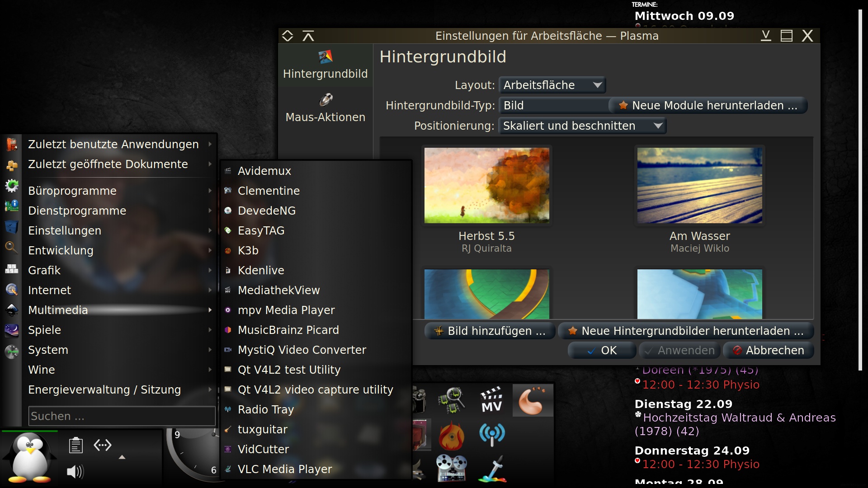Click the Abbrechen button
Viewport: 868px width, 488px height.
pyautogui.click(x=768, y=350)
